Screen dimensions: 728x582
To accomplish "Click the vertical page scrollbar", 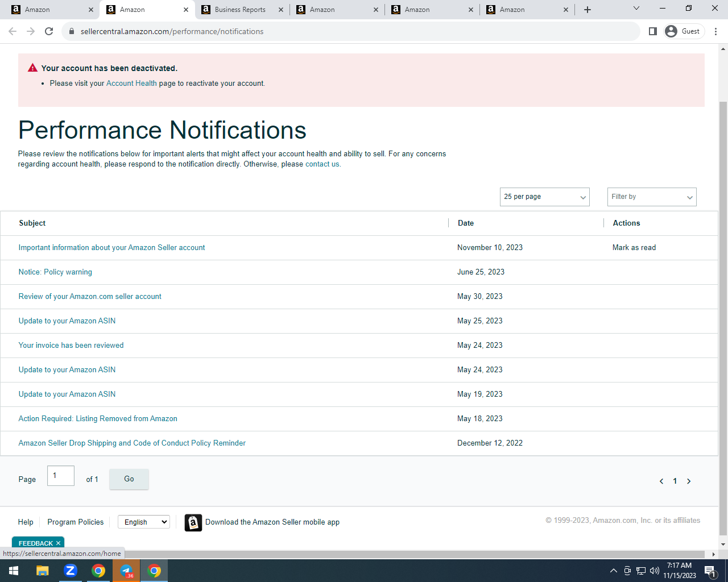I will point(723,318).
